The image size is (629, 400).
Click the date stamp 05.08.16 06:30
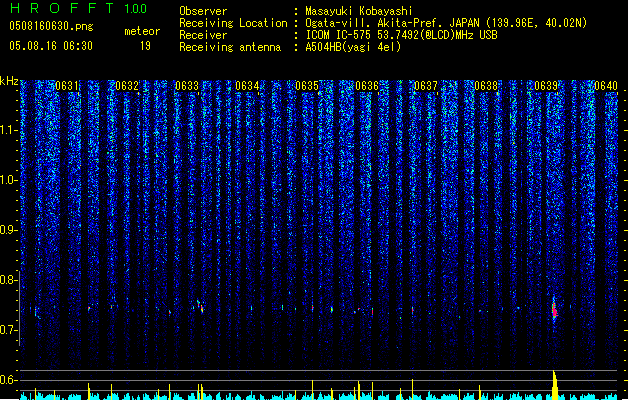pos(51,46)
